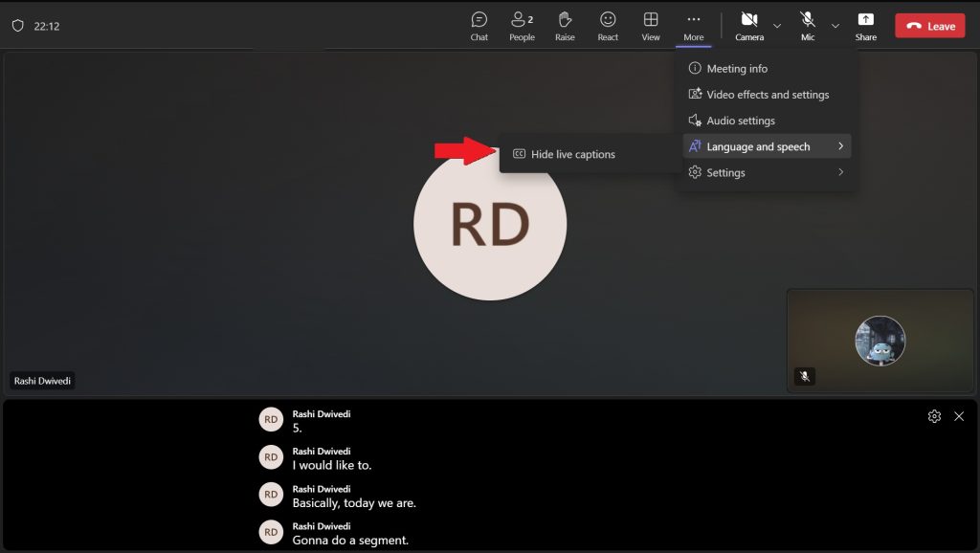Expand camera device options arrow

tap(777, 26)
